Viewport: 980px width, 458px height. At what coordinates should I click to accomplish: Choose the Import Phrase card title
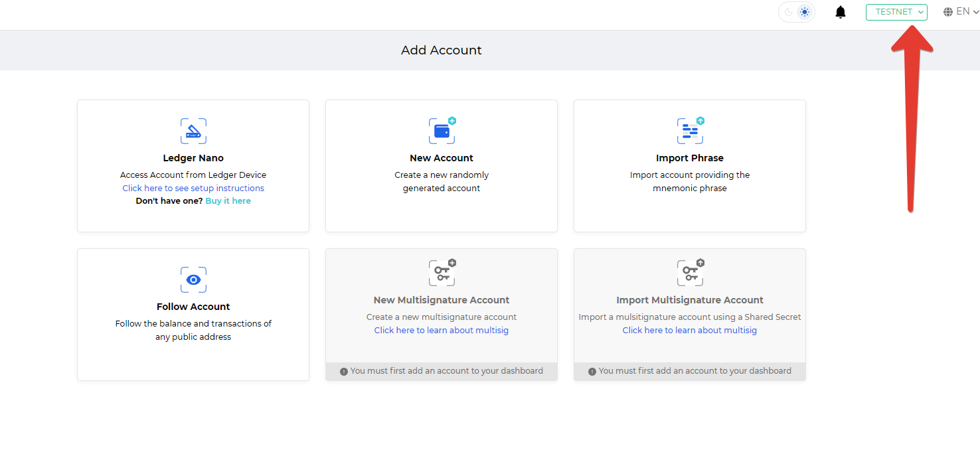tap(690, 158)
